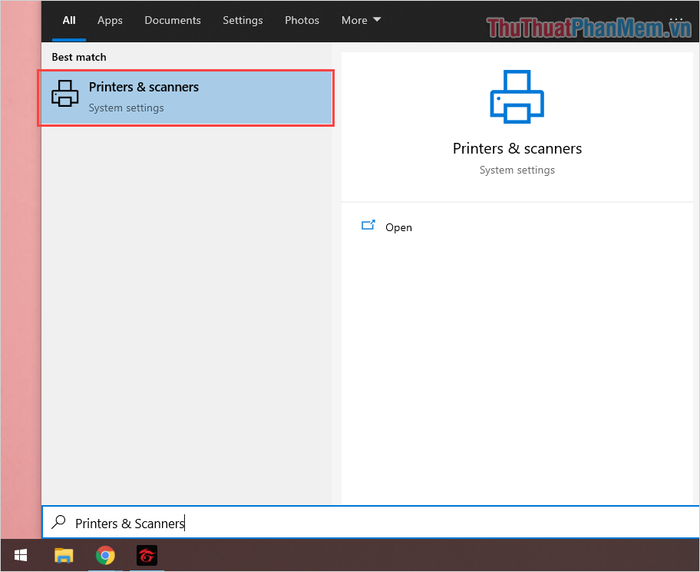This screenshot has height=572, width=700.
Task: Click the Open link for Printers & scanners
Action: [398, 227]
